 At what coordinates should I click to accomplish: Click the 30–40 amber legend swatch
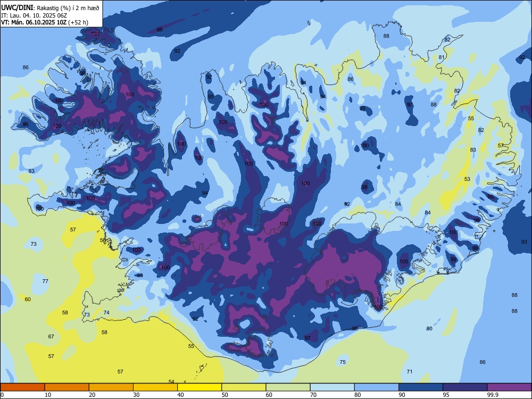155,387
